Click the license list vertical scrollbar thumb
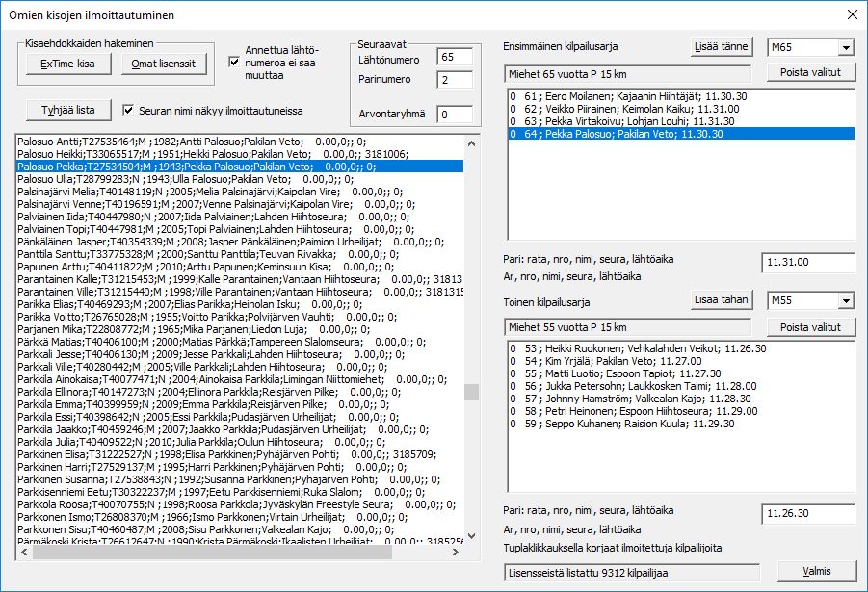This screenshot has width=868, height=592. (x=472, y=393)
